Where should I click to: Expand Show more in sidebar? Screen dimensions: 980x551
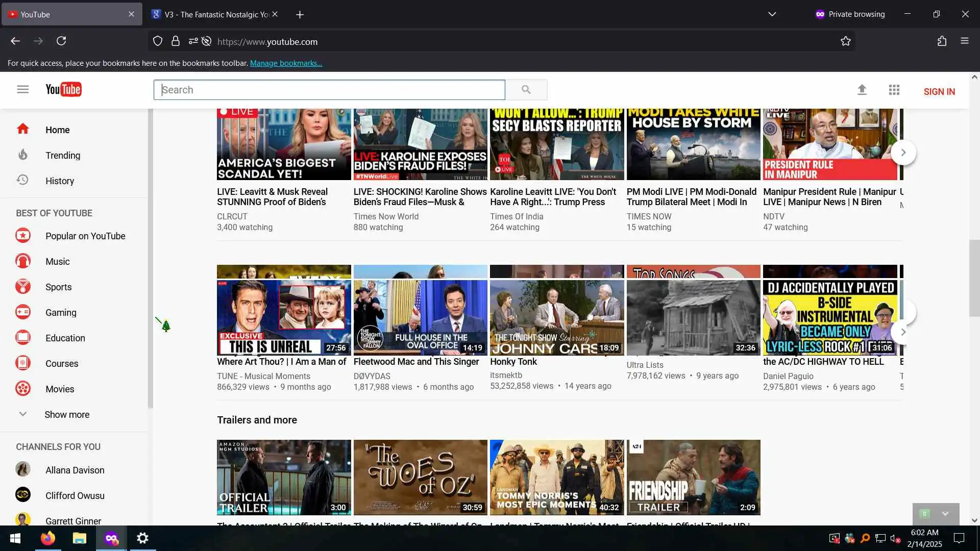[x=66, y=415]
